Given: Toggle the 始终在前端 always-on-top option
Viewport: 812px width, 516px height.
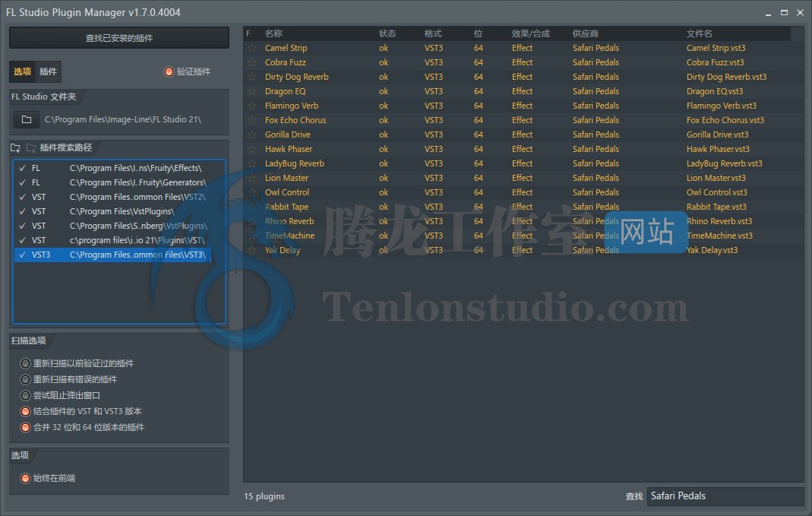Looking at the screenshot, I should (25, 478).
